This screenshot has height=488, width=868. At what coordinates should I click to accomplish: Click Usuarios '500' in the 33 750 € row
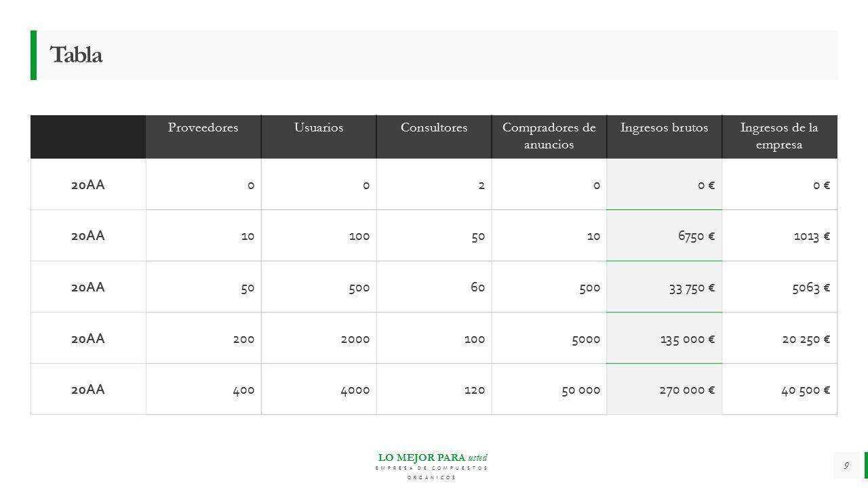[319, 287]
